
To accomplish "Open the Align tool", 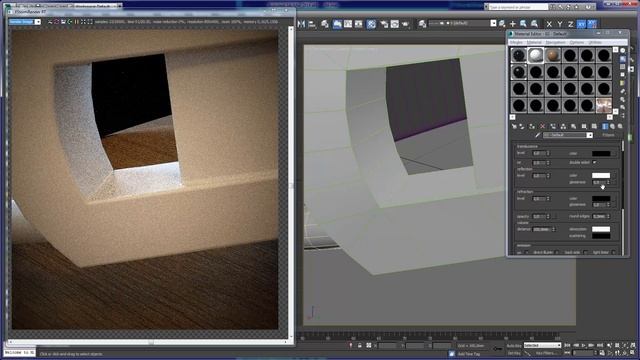I will tap(312, 24).
